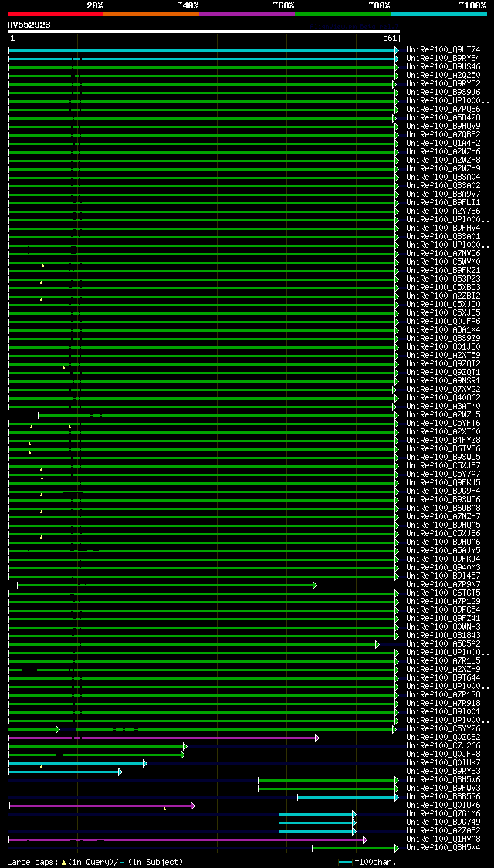Click label UniRef100_A7P9N7

[x=443, y=585]
